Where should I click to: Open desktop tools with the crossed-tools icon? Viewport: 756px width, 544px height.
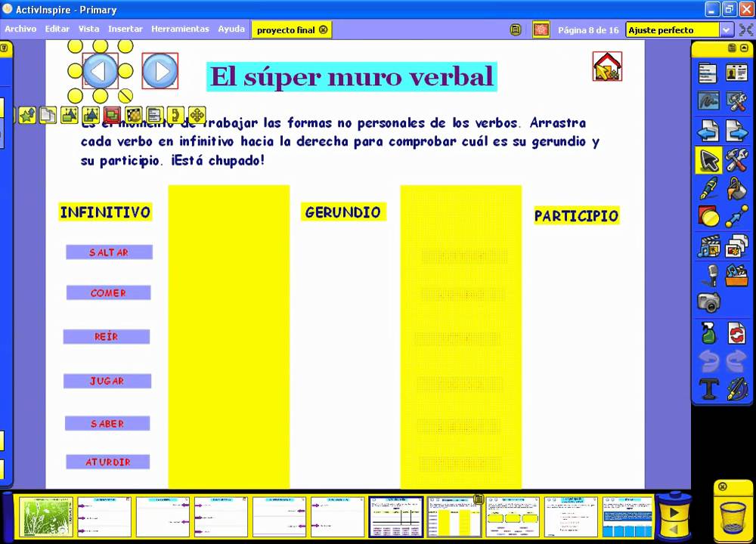point(736,102)
